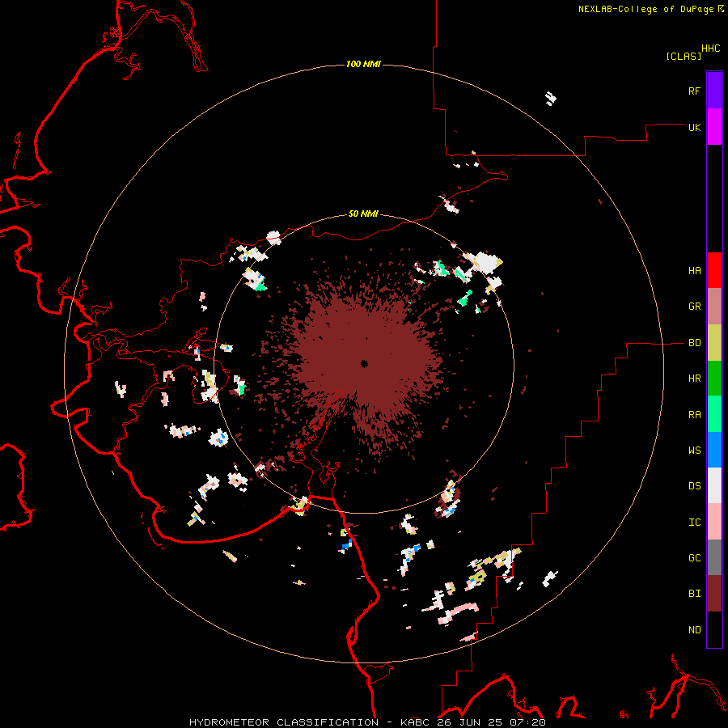Click the 100 NMI range ring label

(363, 64)
